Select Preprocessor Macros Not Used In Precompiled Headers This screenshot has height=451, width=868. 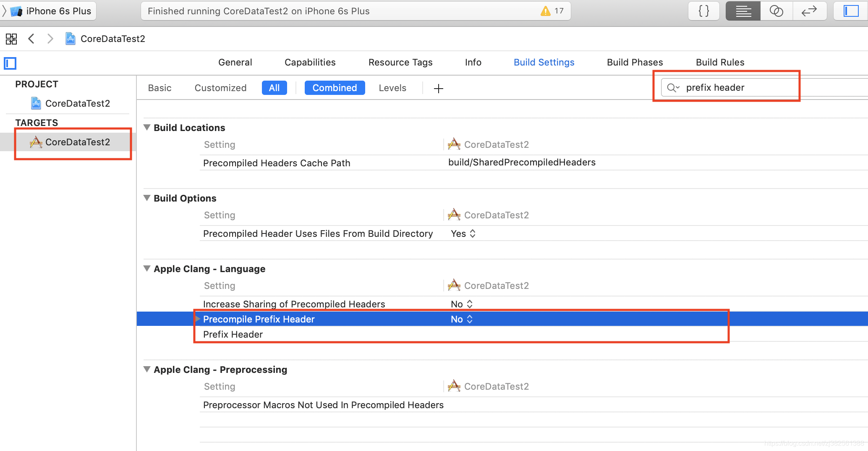coord(323,405)
